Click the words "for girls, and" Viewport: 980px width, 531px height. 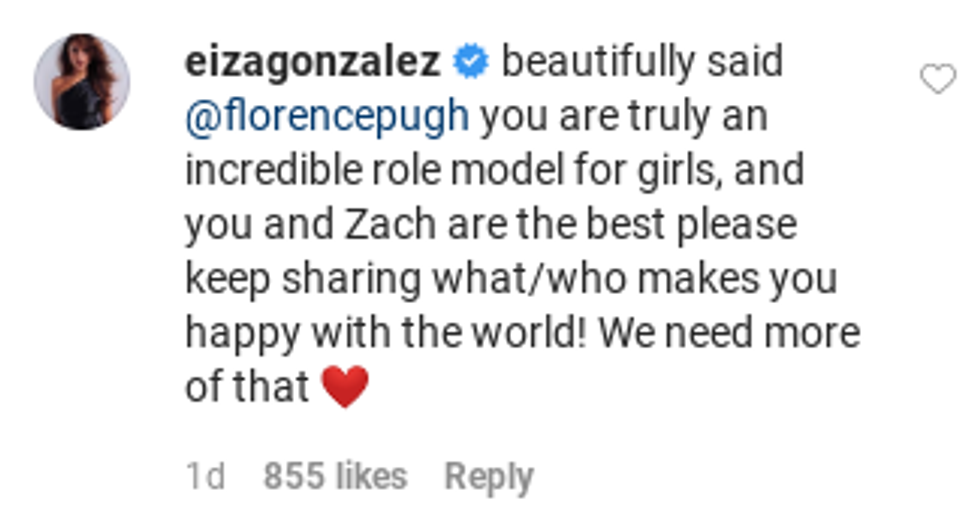tap(703, 171)
